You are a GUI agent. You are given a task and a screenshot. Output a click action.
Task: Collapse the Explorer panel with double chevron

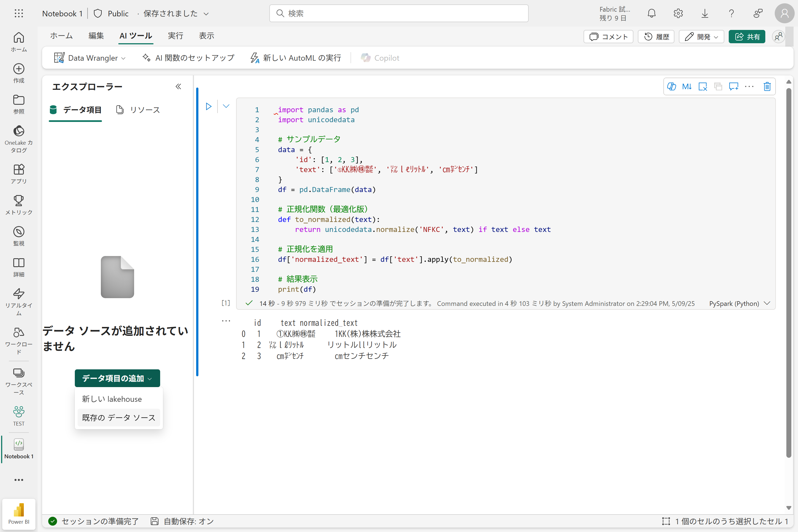178,86
